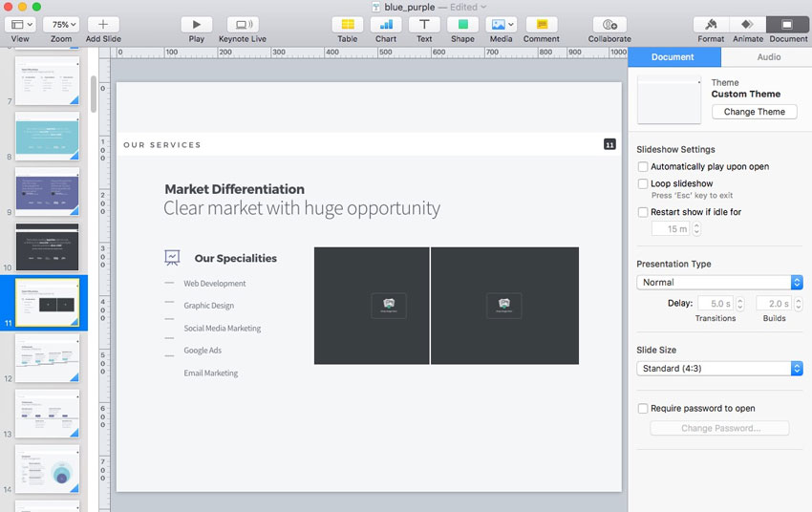Add a Comment

tap(541, 24)
